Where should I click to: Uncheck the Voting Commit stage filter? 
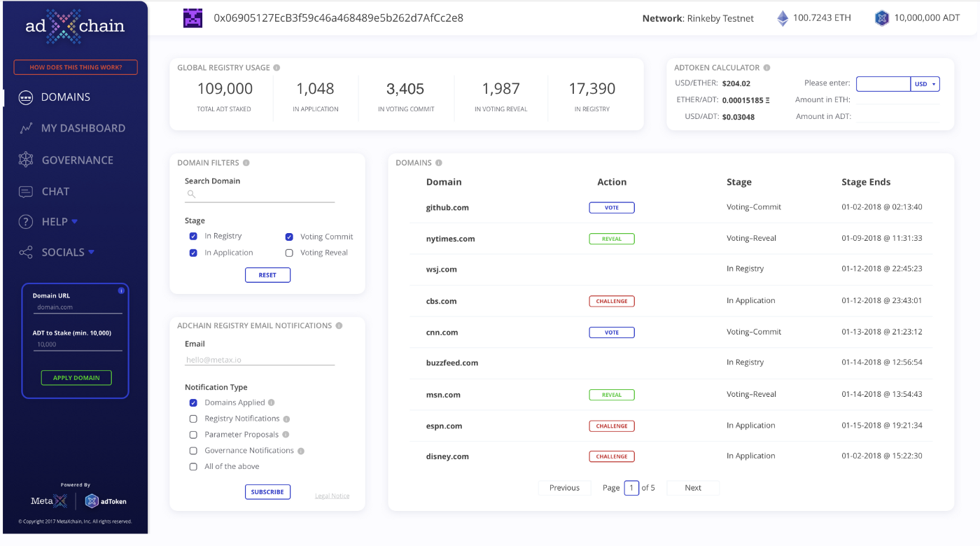289,237
